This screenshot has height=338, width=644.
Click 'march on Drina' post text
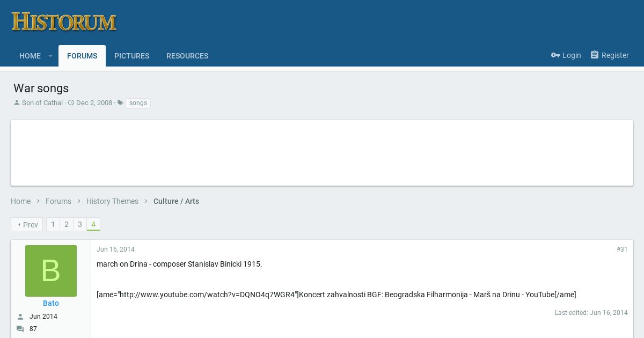pyautogui.click(x=179, y=264)
